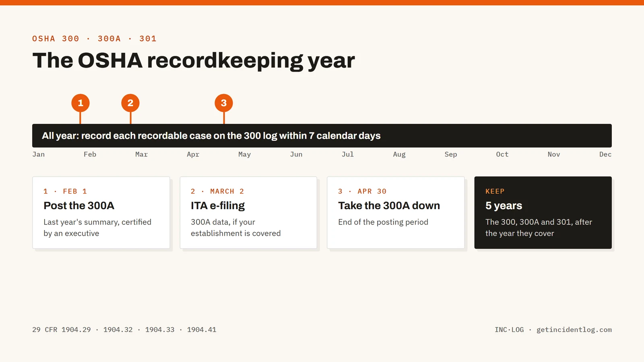Click the '29 CFR 1904.29' citation
The width and height of the screenshot is (644, 362).
[62, 330]
